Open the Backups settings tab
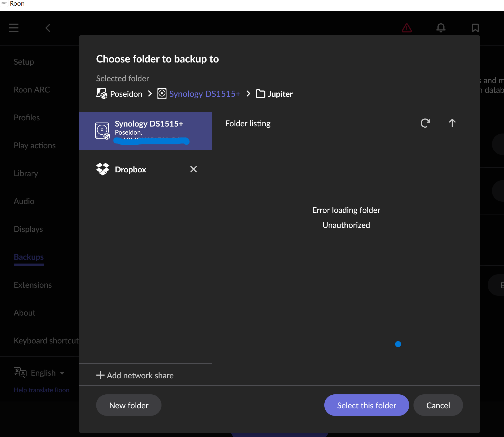 [29, 257]
